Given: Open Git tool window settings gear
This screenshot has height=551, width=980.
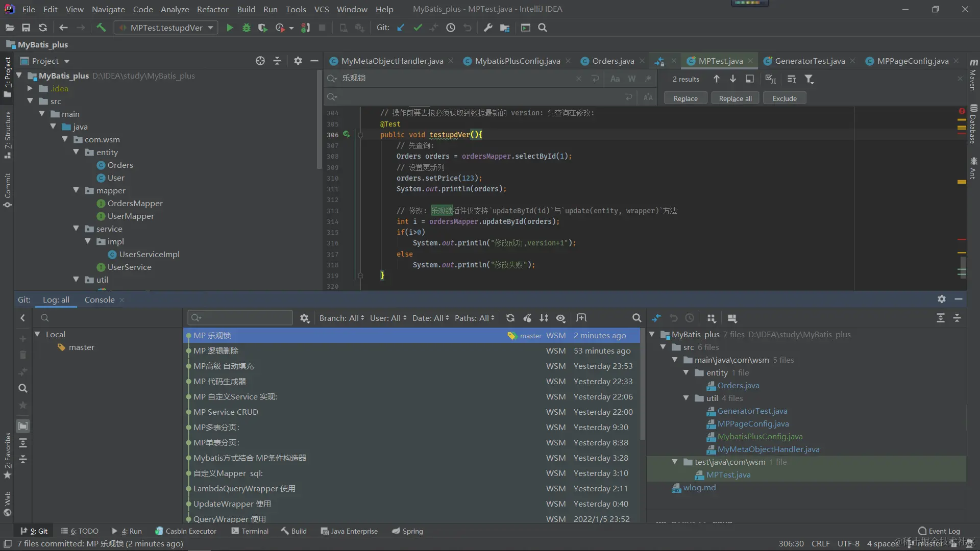Looking at the screenshot, I should [x=942, y=299].
